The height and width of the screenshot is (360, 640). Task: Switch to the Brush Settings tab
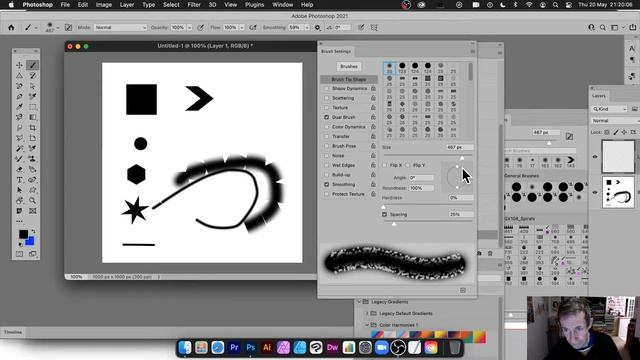point(336,51)
